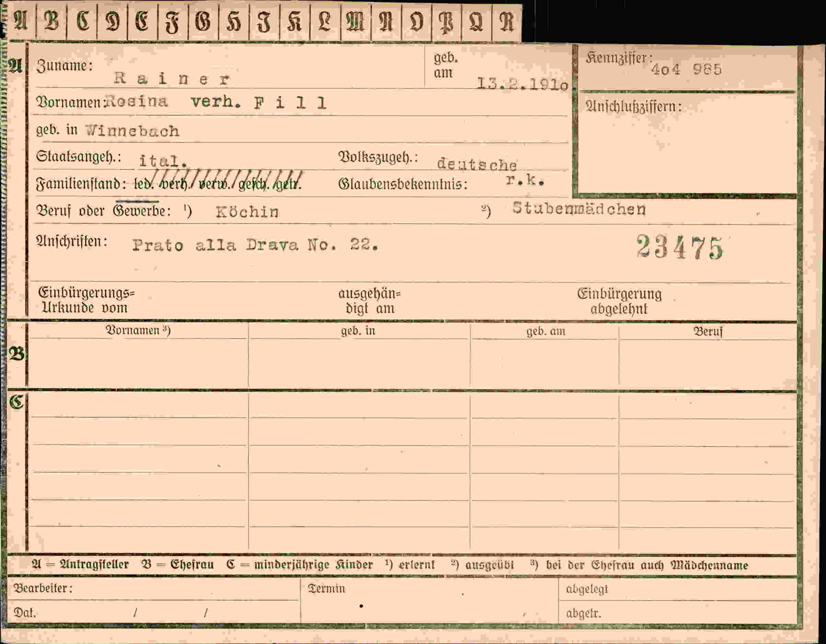
Task: Click the "Bearbeiter:" label
Action: [43, 588]
